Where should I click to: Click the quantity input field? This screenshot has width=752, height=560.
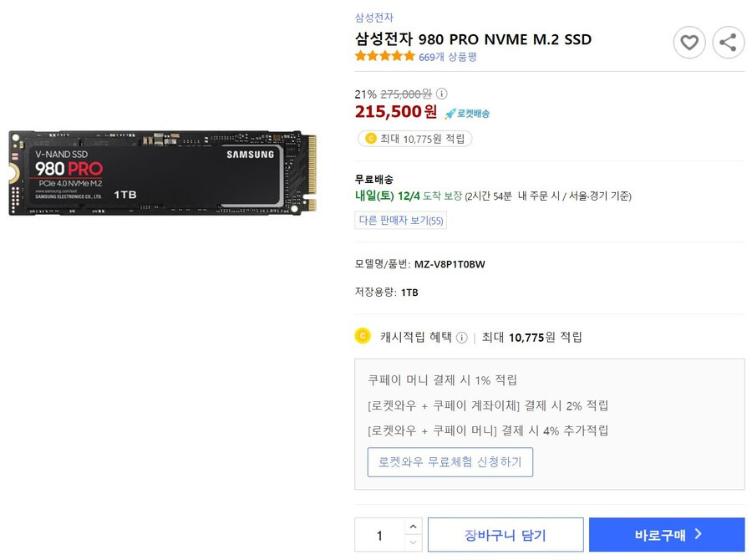380,535
